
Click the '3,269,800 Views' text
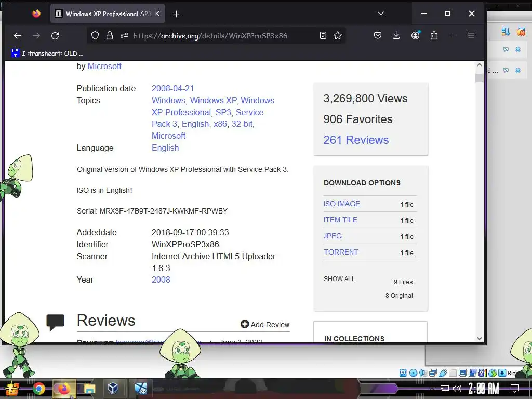pyautogui.click(x=365, y=98)
